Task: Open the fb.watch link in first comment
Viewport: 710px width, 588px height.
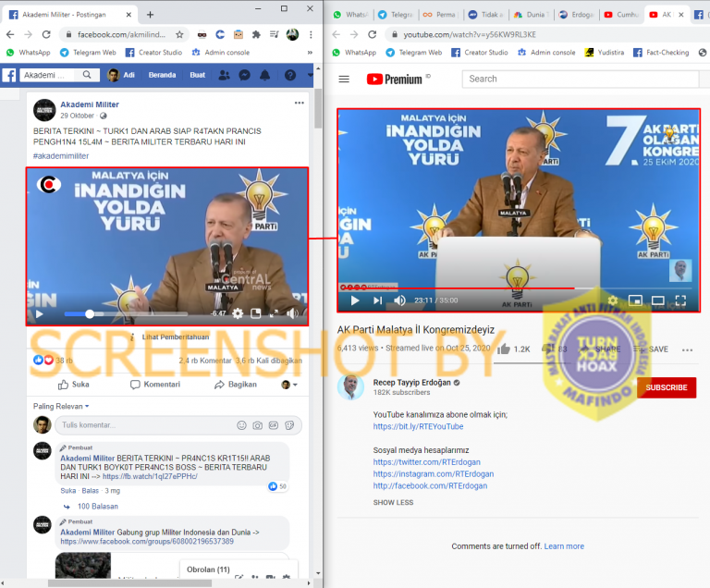Action: click(150, 476)
